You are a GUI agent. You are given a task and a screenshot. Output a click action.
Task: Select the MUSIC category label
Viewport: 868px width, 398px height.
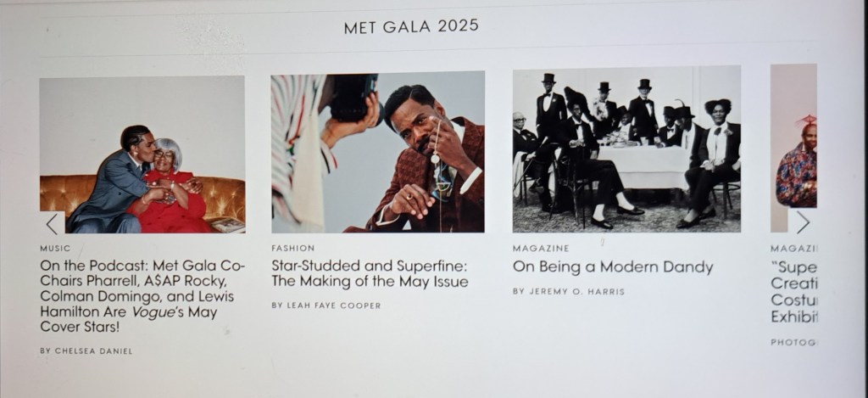[x=55, y=249]
